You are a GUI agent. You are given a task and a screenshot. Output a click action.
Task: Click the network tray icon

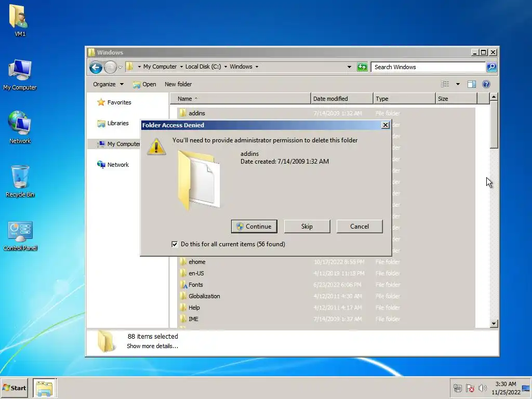457,388
